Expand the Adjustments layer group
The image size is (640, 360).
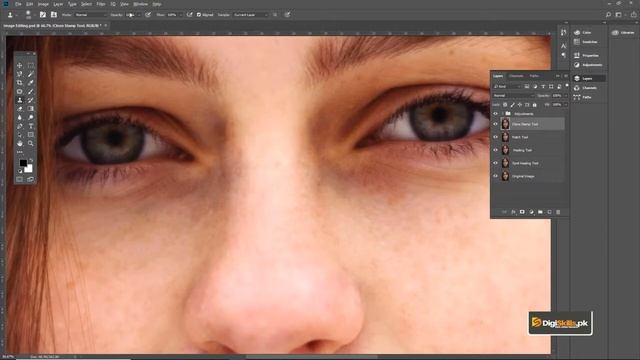(502, 114)
